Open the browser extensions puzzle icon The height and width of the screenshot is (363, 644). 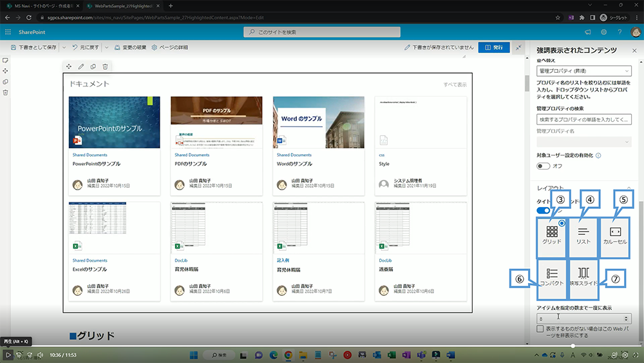582,17
